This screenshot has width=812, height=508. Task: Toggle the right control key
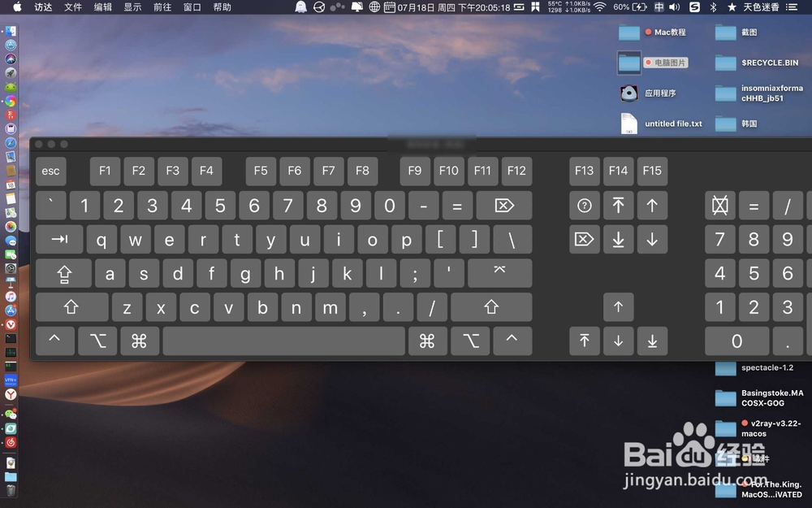[512, 341]
